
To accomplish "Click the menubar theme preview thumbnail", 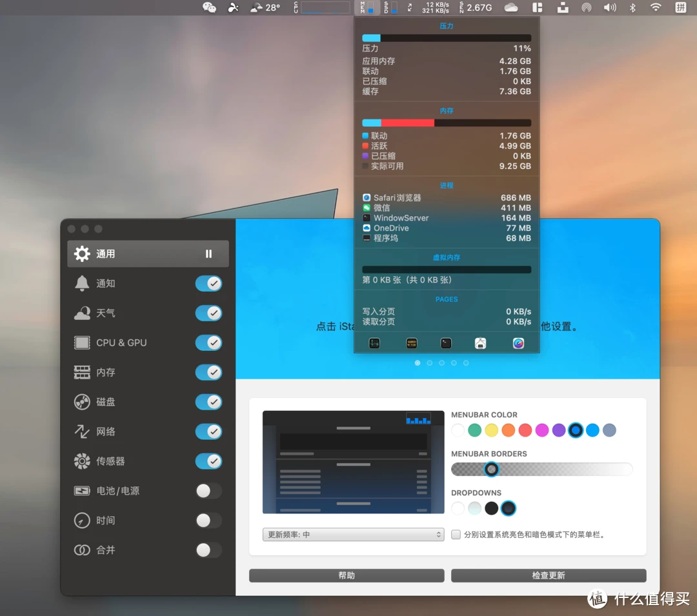I will (353, 462).
